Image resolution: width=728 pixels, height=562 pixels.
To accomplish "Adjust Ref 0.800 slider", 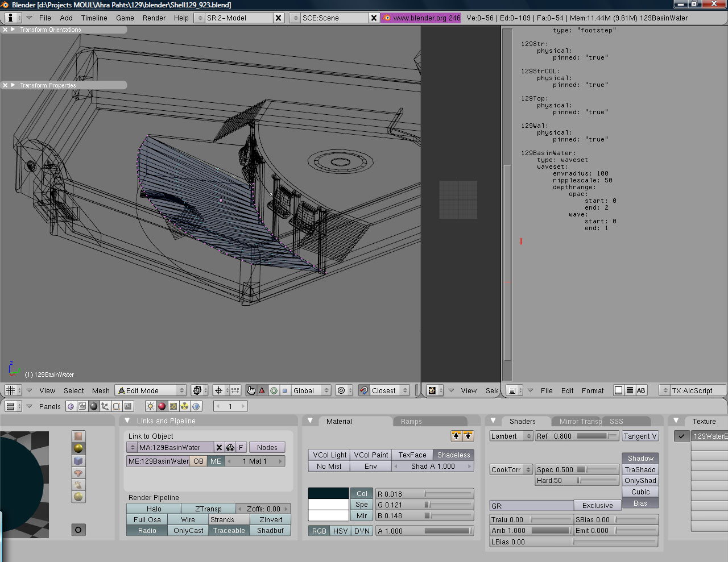I will pyautogui.click(x=577, y=436).
